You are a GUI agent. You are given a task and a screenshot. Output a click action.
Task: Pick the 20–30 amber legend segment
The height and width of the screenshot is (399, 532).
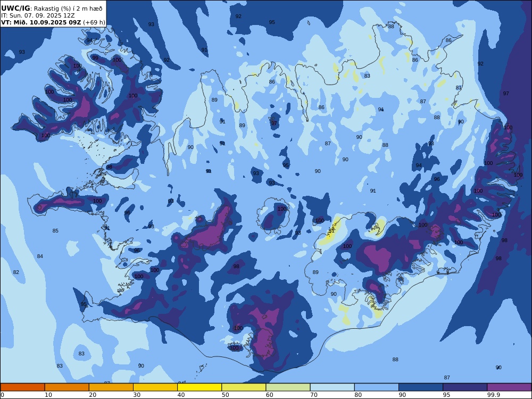[111, 387]
